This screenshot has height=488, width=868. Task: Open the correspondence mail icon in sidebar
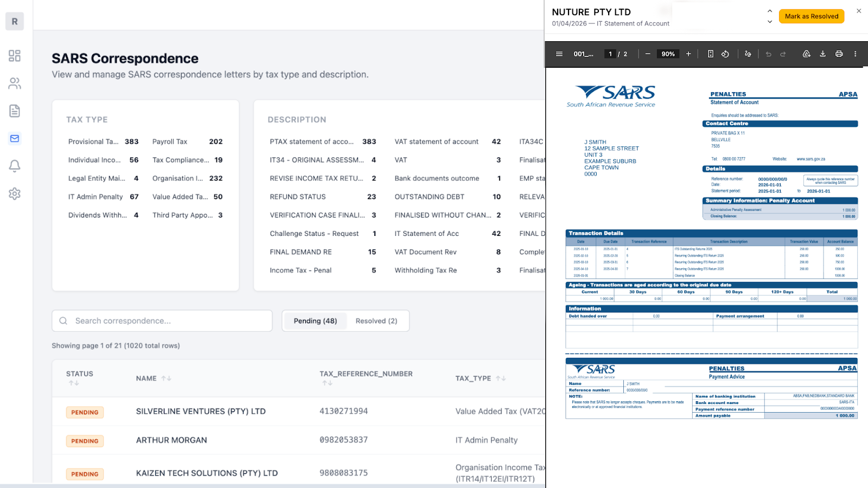(15, 138)
